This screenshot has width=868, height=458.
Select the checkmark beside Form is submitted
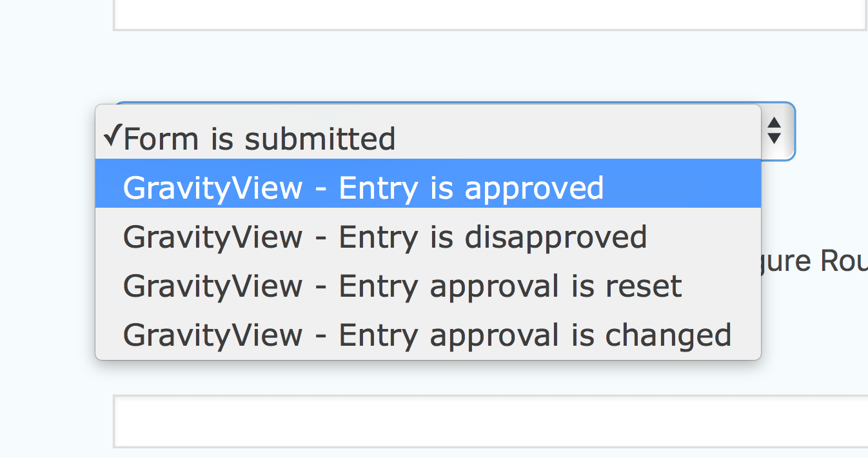(112, 136)
